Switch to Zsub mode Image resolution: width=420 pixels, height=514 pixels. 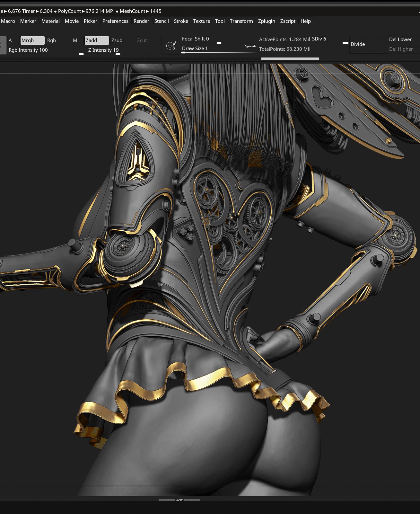[x=122, y=40]
